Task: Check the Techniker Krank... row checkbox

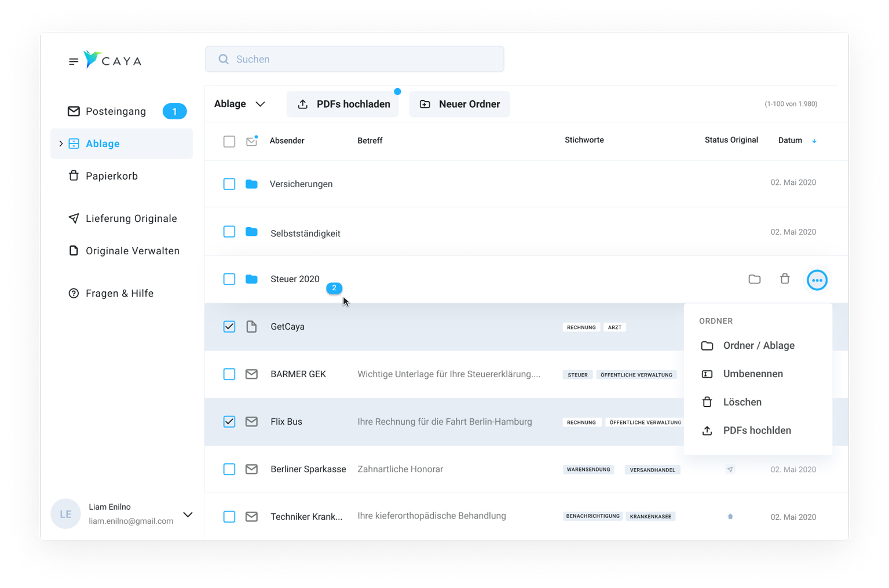Action: coord(229,516)
